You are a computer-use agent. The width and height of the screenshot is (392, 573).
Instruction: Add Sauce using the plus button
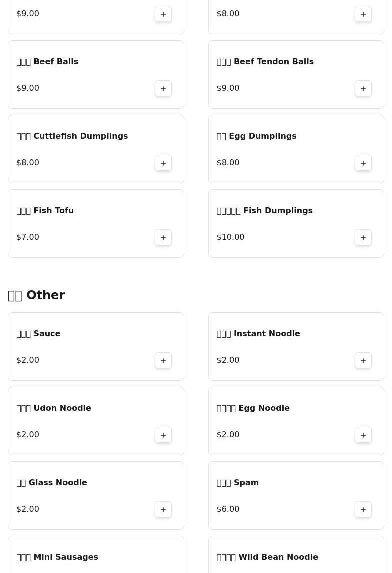163,360
